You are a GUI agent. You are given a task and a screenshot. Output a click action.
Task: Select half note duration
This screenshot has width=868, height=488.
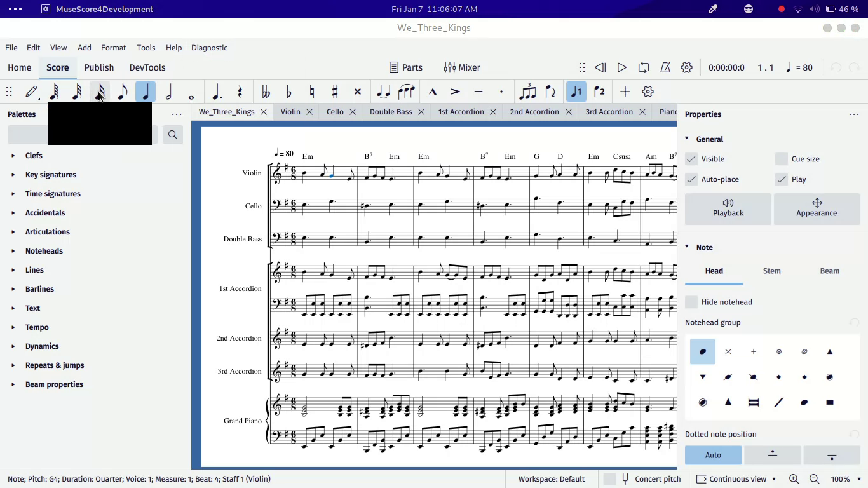[168, 91]
